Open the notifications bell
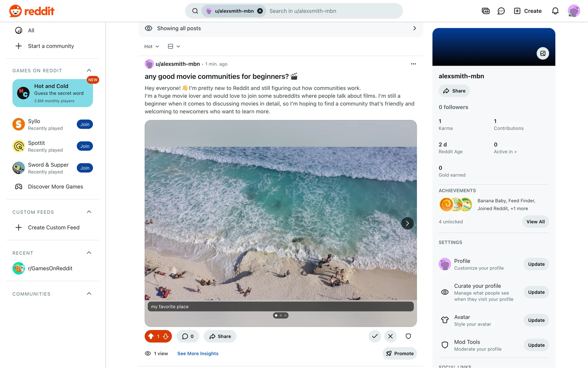Screen dimensions: 588x368 (x=555, y=11)
